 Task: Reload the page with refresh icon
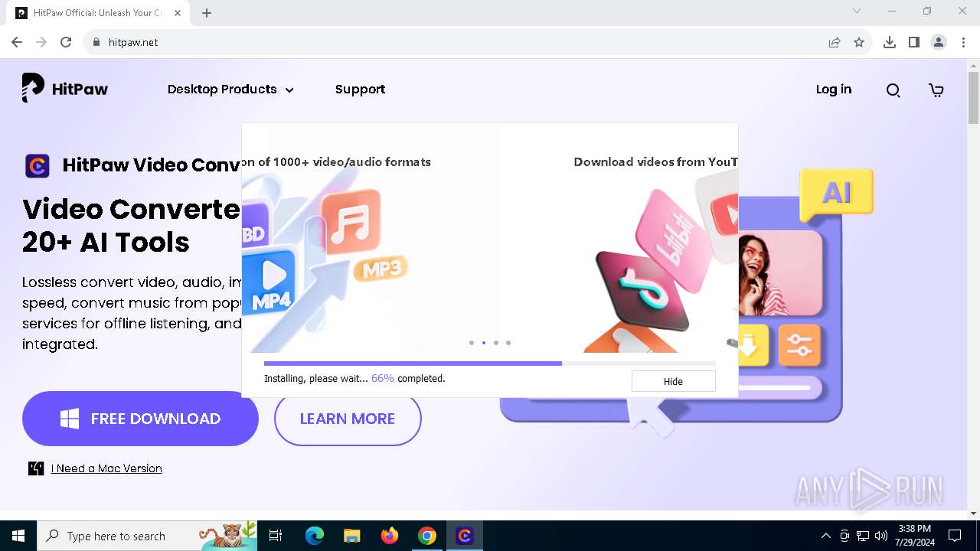(x=66, y=42)
